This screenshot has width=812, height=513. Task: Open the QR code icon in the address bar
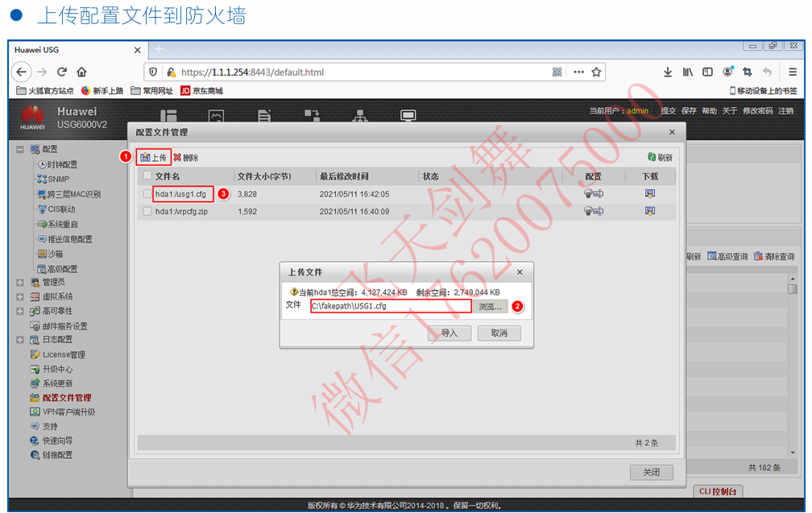click(557, 72)
